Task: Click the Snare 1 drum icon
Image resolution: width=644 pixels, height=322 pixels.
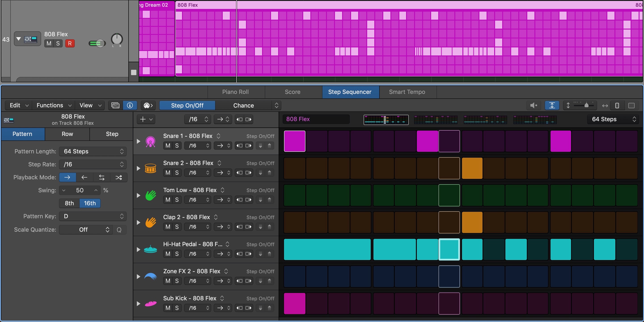Action: (x=150, y=141)
